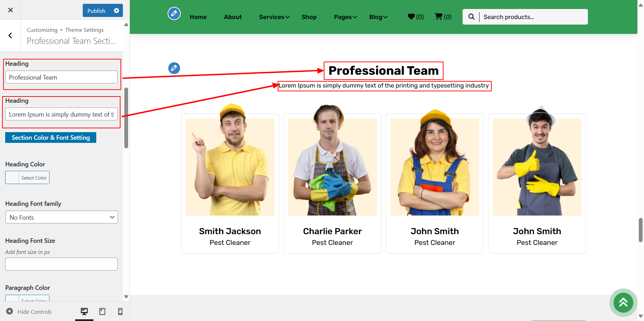Open the shopping cart icon
Viewport: 644px width, 321px height.
click(438, 17)
